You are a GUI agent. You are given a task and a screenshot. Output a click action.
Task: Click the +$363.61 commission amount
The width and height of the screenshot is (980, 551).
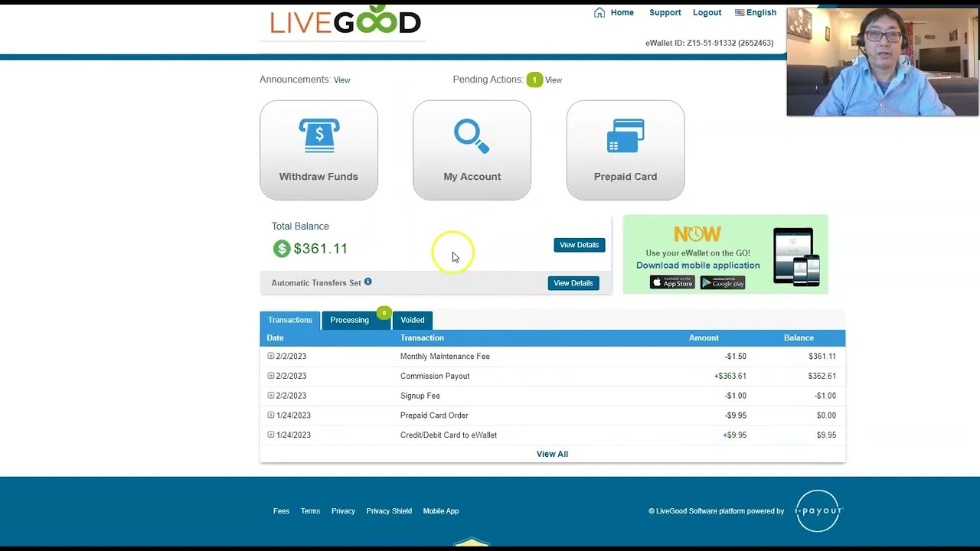730,376
